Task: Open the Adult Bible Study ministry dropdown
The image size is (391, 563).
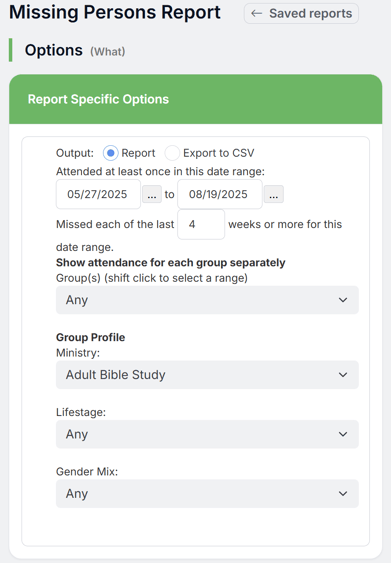Action: tap(207, 375)
